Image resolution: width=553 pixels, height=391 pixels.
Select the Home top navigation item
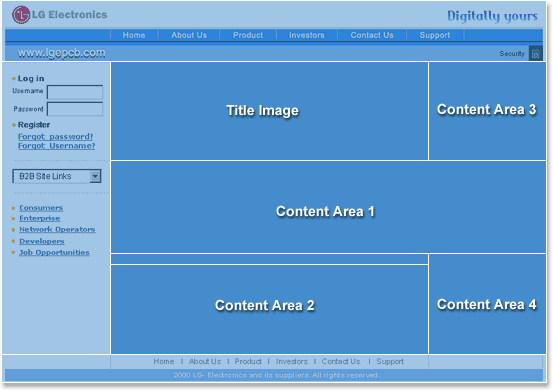point(134,35)
